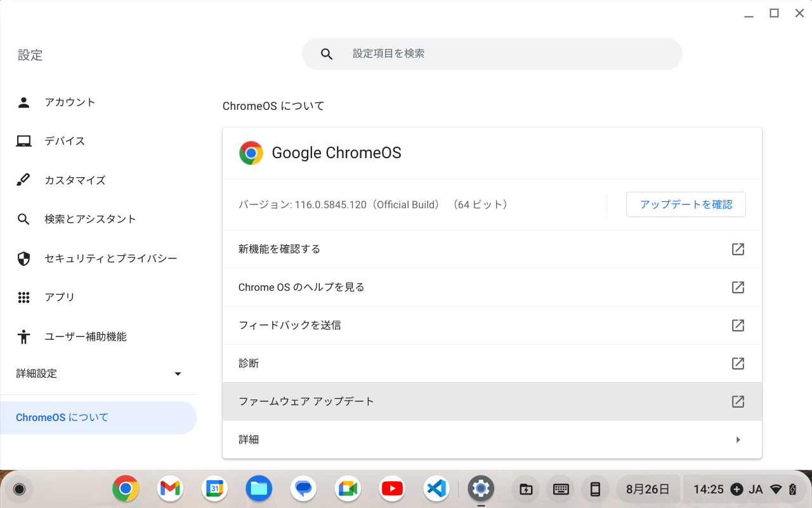Click the アップデートを確認 button
Image resolution: width=812 pixels, height=508 pixels.
coord(686,204)
